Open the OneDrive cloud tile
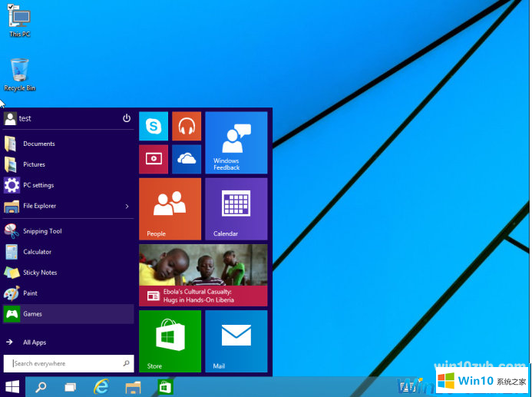Screen dimensions: 532x397 click(187, 159)
